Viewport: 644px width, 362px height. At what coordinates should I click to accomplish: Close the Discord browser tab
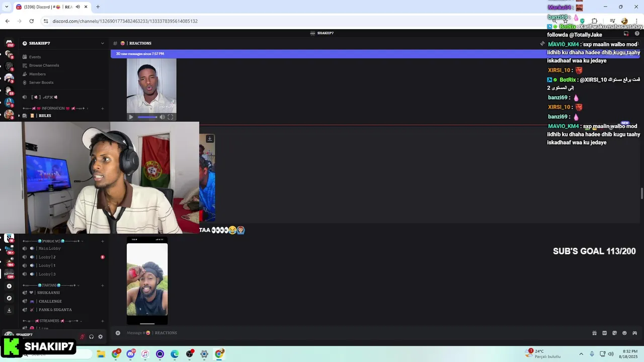point(86,7)
